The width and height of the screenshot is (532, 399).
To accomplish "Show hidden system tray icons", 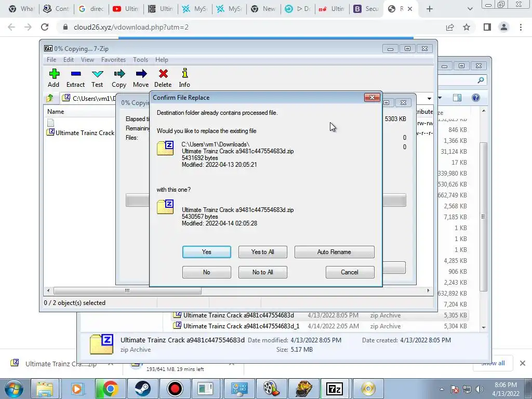I will [x=442, y=389].
